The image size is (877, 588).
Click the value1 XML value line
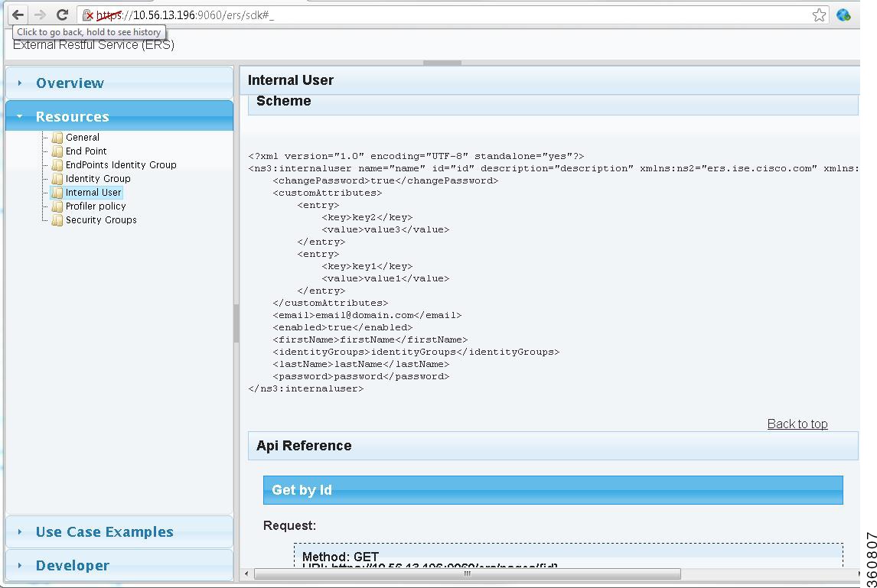pyautogui.click(x=386, y=279)
